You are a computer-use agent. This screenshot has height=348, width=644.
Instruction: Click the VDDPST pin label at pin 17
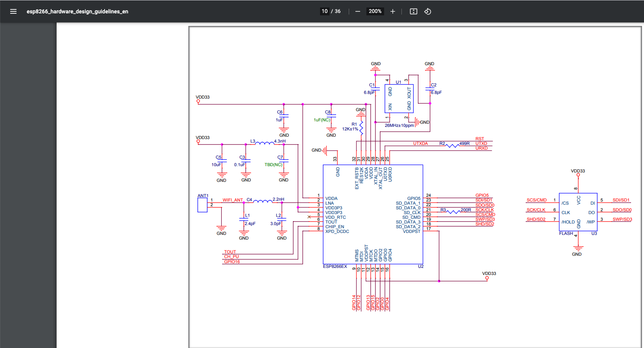pyautogui.click(x=412, y=231)
